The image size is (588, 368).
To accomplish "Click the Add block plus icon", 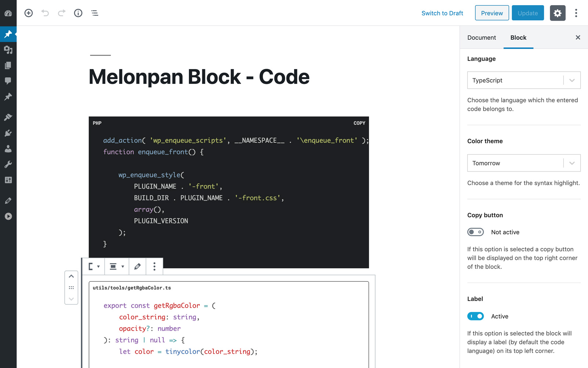I will click(x=29, y=13).
